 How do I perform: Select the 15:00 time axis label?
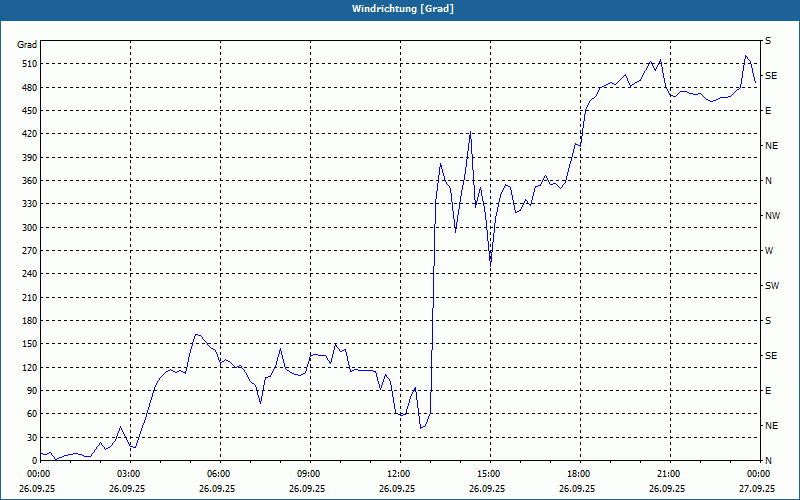click(x=490, y=474)
